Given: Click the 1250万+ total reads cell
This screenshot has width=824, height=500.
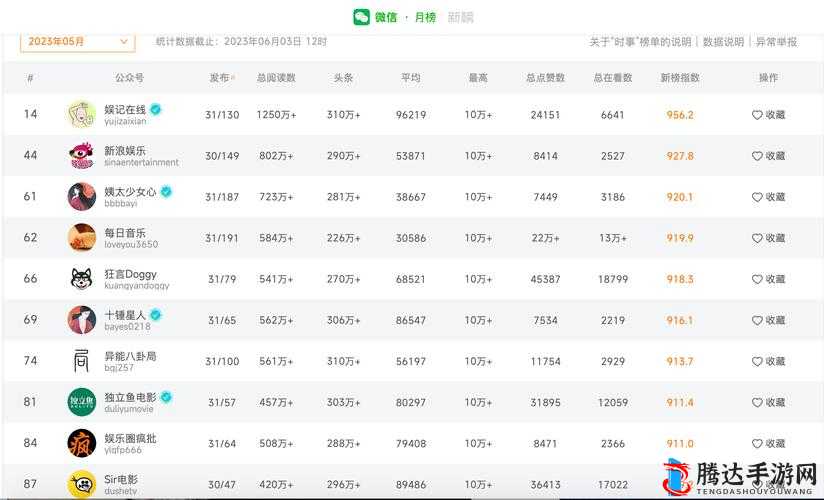Looking at the screenshot, I should click(276, 115).
